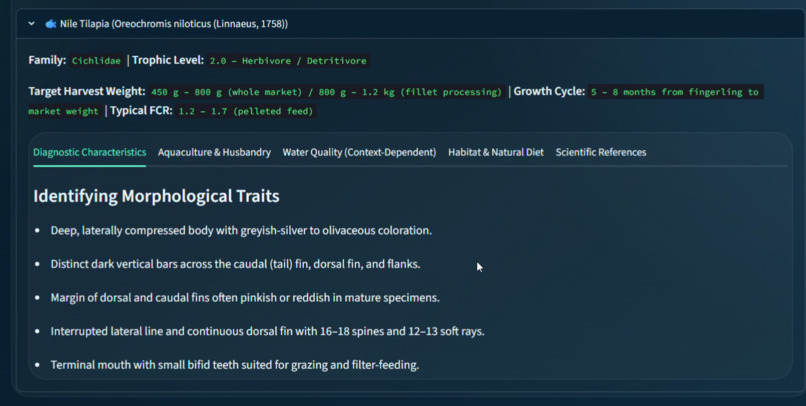Click the target harvest weight value
The width and height of the screenshot is (806, 406).
[x=326, y=92]
